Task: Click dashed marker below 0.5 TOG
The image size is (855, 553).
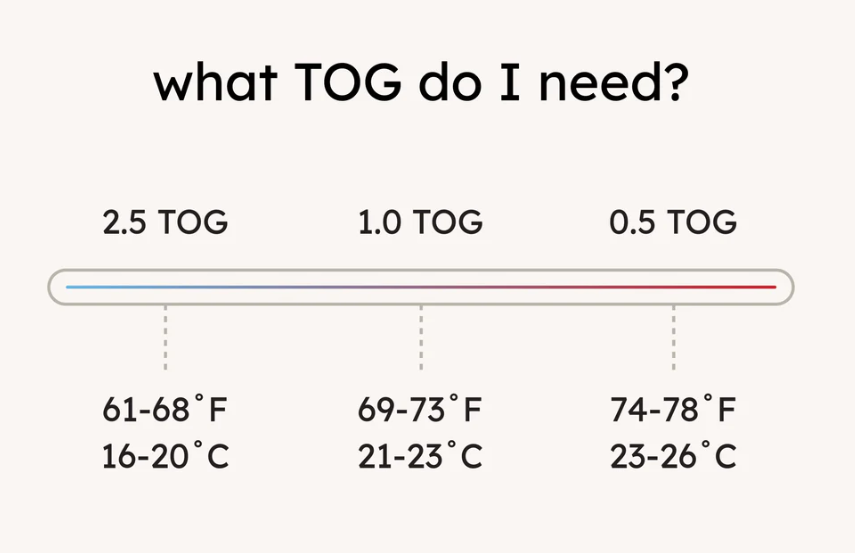Action: point(674,338)
